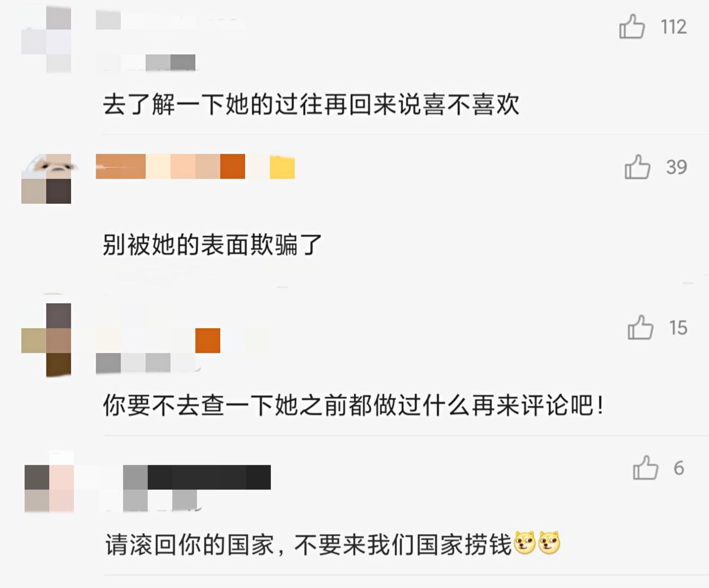Click the 6 like count
709x588 pixels.
pos(679,468)
